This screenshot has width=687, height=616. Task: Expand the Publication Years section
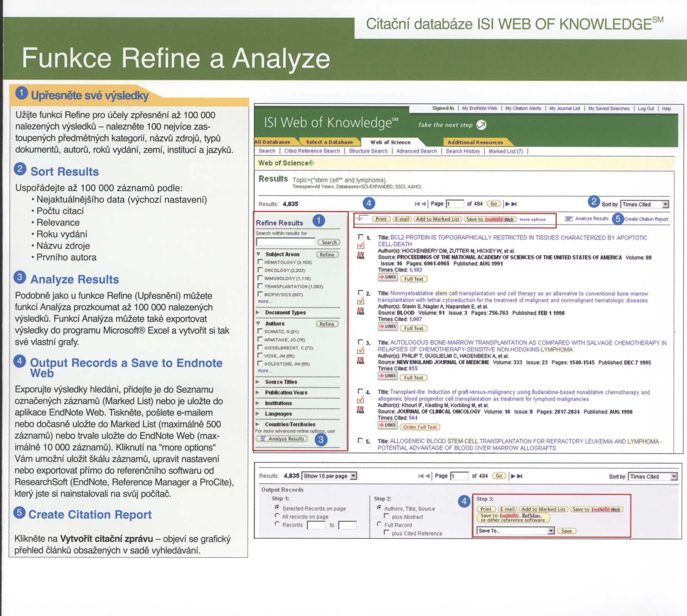click(258, 392)
